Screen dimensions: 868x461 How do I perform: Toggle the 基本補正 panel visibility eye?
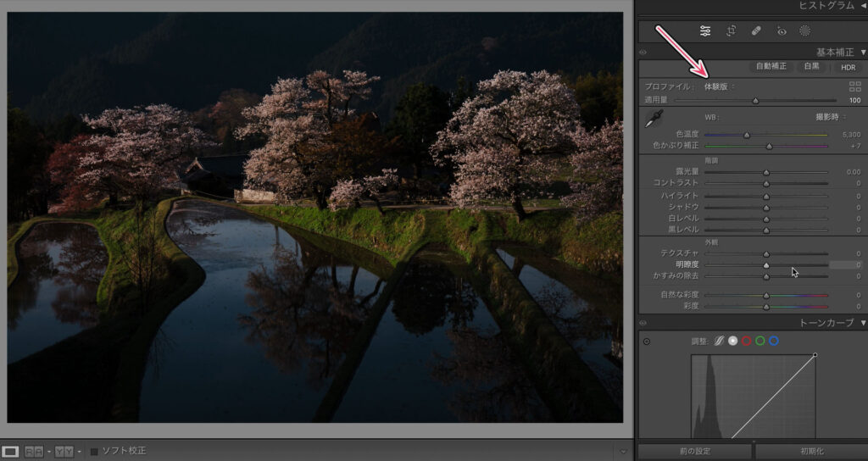click(643, 53)
